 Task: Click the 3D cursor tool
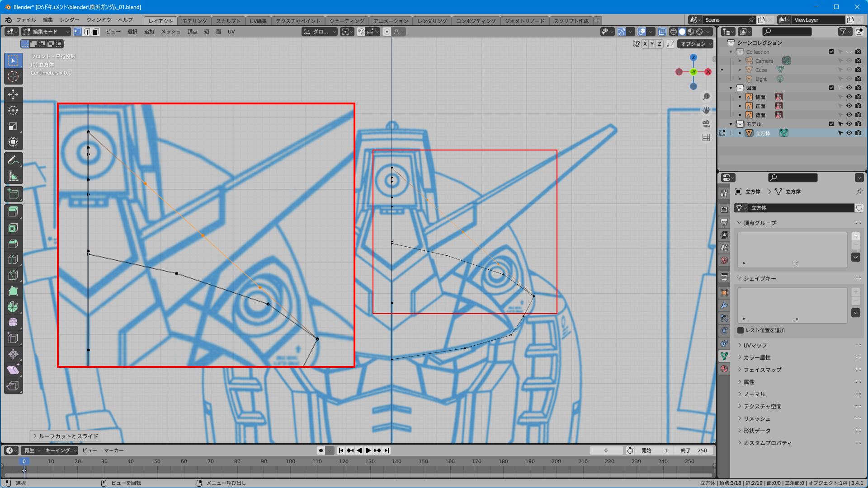(x=13, y=76)
